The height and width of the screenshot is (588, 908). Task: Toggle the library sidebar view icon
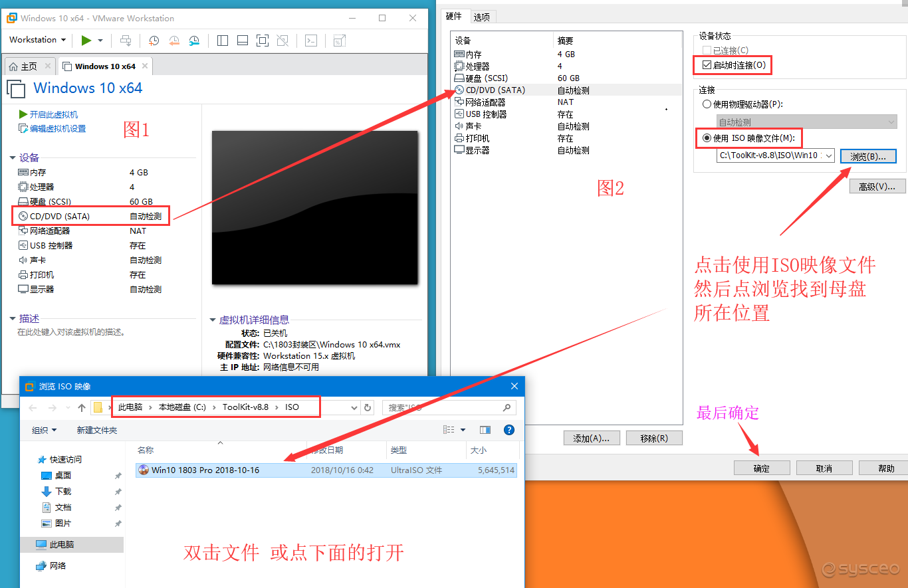(x=223, y=41)
